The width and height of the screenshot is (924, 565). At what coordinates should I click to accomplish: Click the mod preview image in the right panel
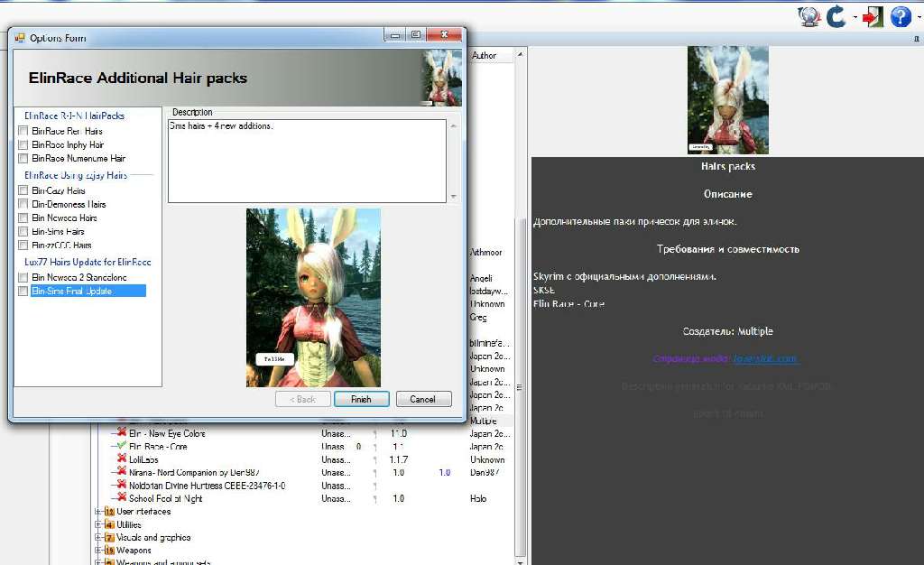point(728,100)
